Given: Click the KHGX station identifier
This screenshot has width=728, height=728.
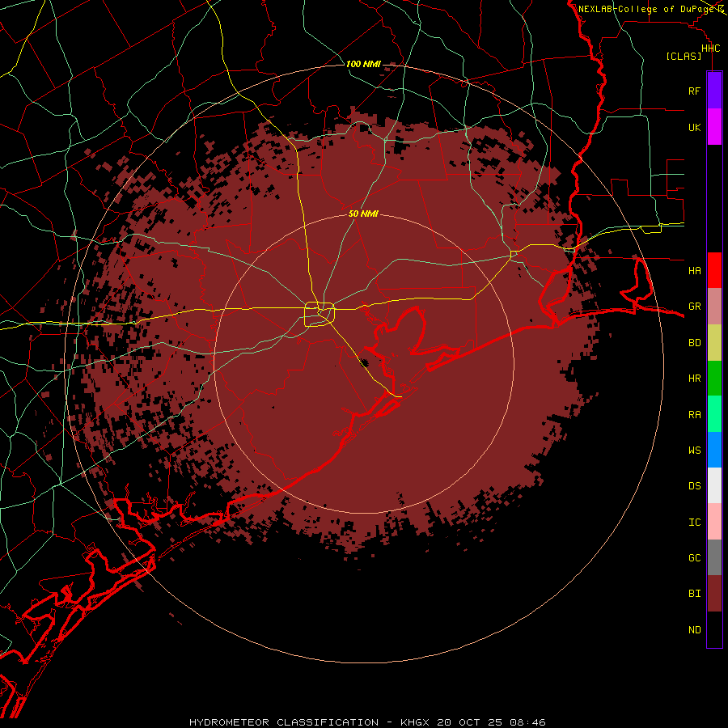Looking at the screenshot, I should click(x=416, y=722).
